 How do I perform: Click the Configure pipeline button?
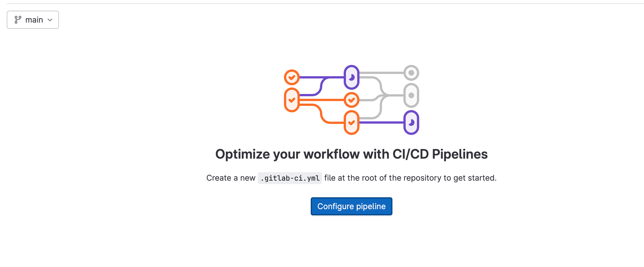pos(351,206)
